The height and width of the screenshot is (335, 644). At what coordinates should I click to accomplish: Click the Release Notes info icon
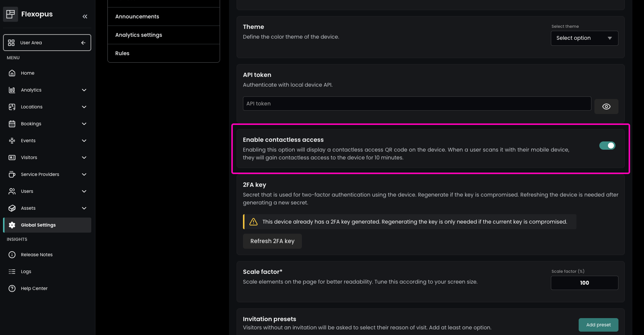coord(12,255)
